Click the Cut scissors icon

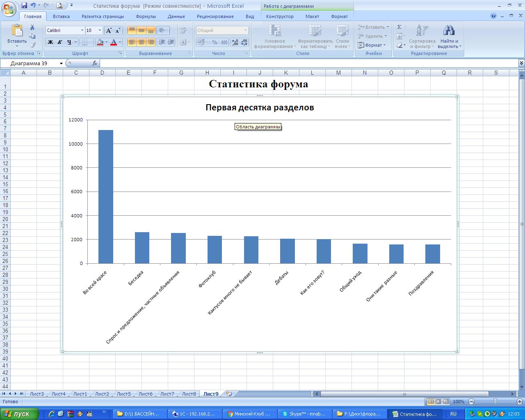[32, 27]
